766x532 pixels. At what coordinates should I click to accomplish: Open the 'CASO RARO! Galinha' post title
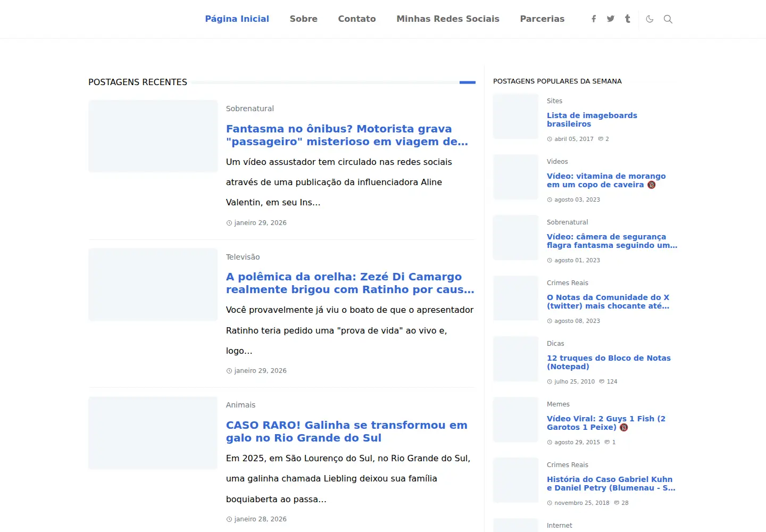coord(347,431)
